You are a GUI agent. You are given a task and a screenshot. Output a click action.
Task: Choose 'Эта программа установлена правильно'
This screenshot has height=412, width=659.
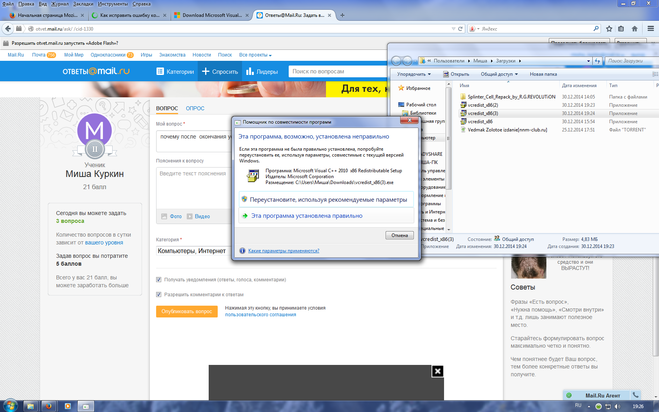point(326,216)
